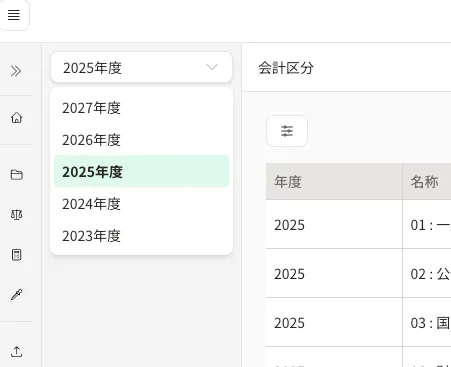This screenshot has height=367, width=451.
Task: Collapse the 2025年度 year dropdown
Action: point(141,67)
